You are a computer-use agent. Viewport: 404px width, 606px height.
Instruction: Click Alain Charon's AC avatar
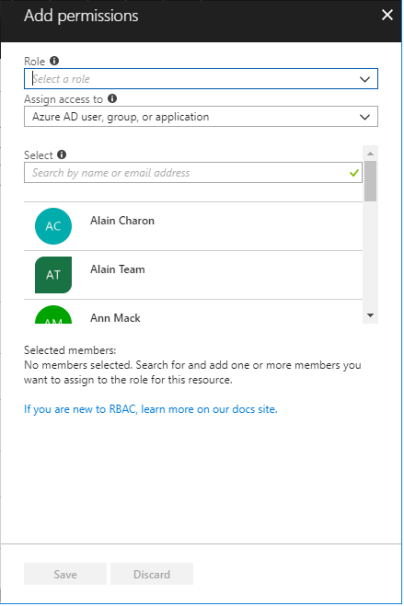point(53,226)
